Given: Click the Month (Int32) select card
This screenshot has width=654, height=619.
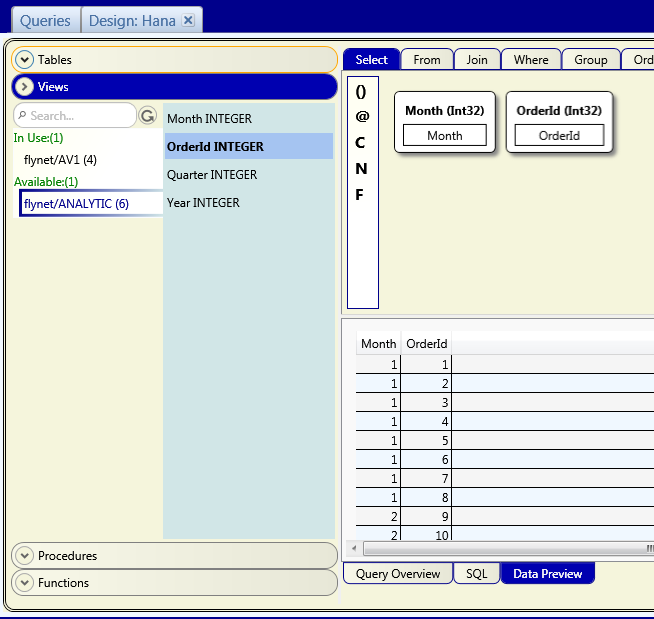Looking at the screenshot, I should pyautogui.click(x=445, y=122).
